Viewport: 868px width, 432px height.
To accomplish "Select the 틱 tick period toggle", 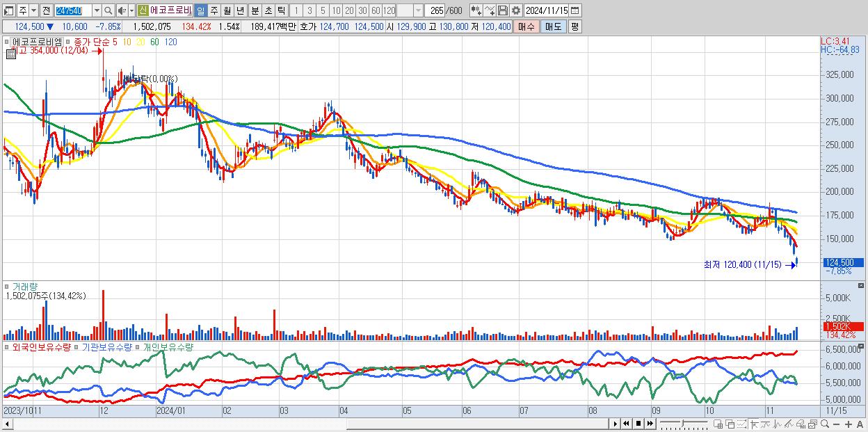I will pyautogui.click(x=281, y=10).
